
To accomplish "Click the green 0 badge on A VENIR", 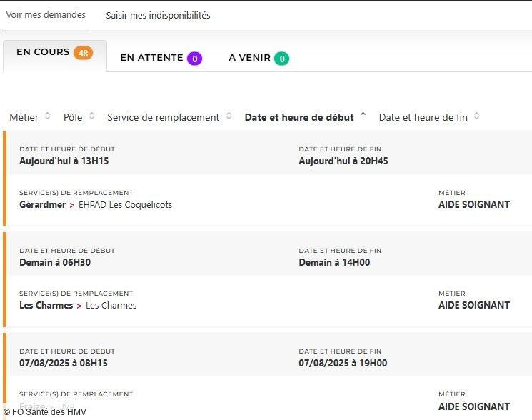I will [281, 59].
